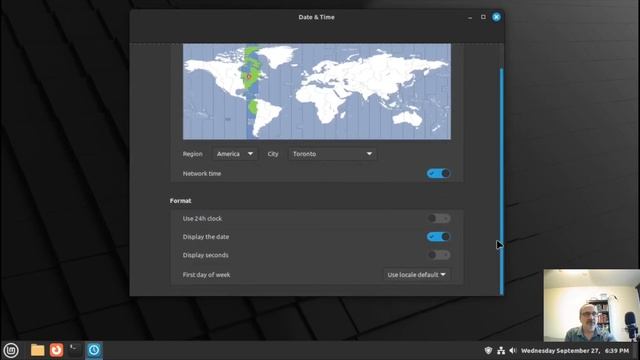Click the Display the date label

point(206,237)
